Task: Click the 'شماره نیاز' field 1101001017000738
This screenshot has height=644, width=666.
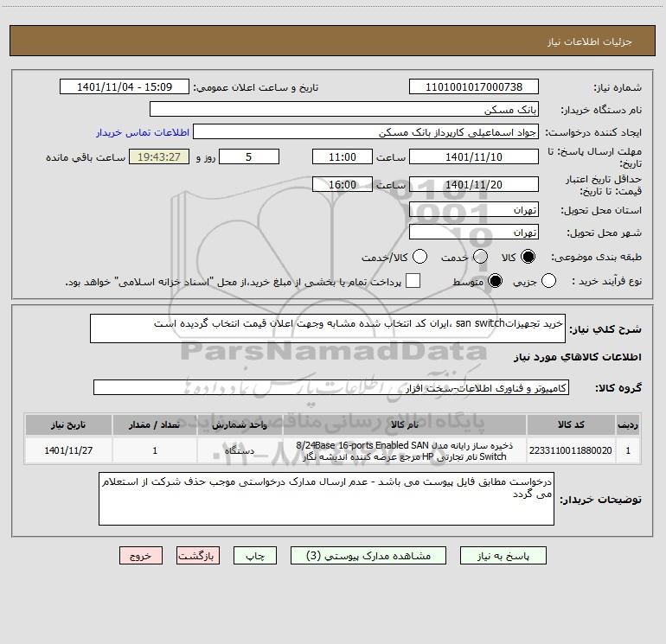Action: pos(473,87)
